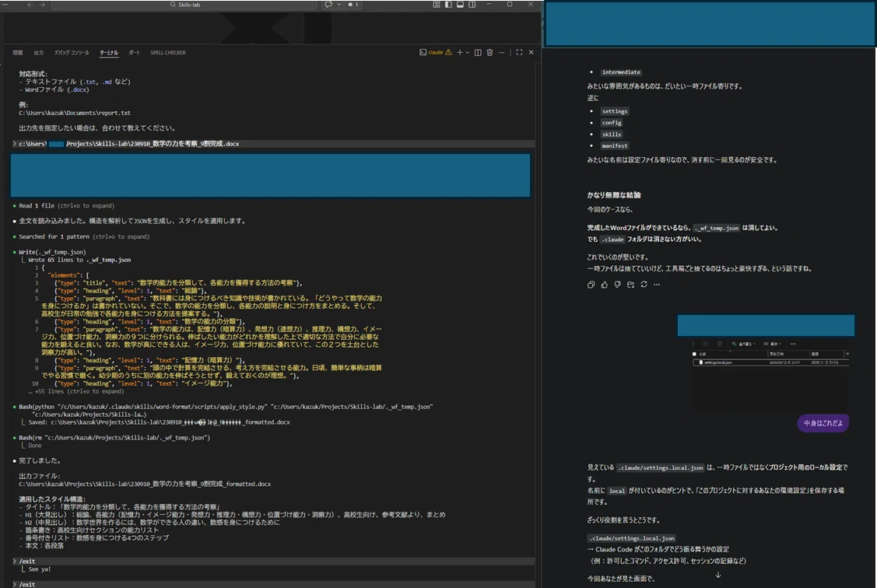
Task: Regenerate the response with refresh icon
Action: click(x=644, y=285)
